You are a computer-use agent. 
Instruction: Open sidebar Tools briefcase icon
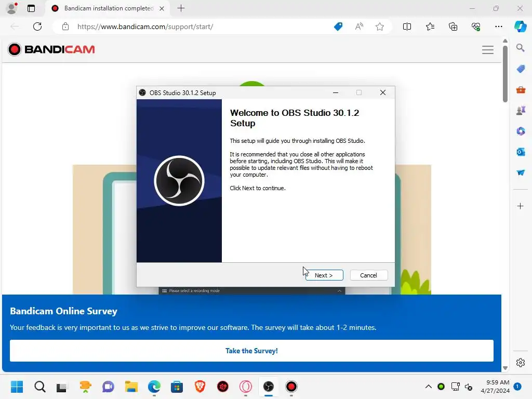[x=521, y=90]
